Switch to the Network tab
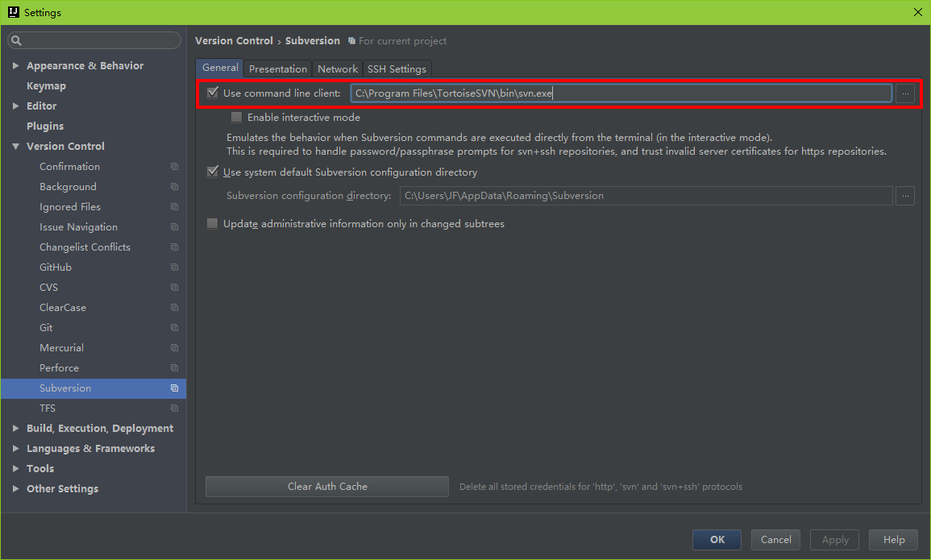 point(337,68)
